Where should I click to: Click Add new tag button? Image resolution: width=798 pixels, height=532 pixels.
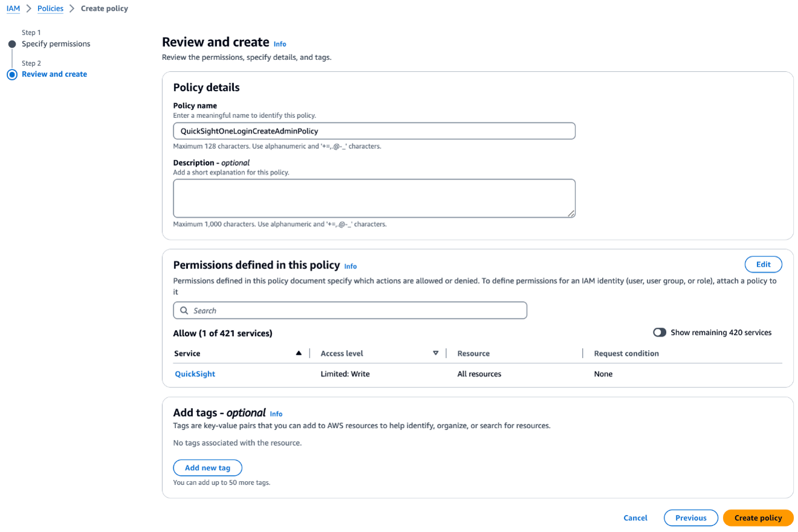[207, 468]
